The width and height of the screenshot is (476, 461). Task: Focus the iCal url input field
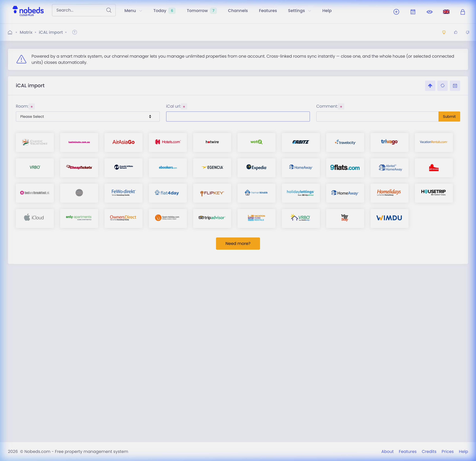pos(238,117)
